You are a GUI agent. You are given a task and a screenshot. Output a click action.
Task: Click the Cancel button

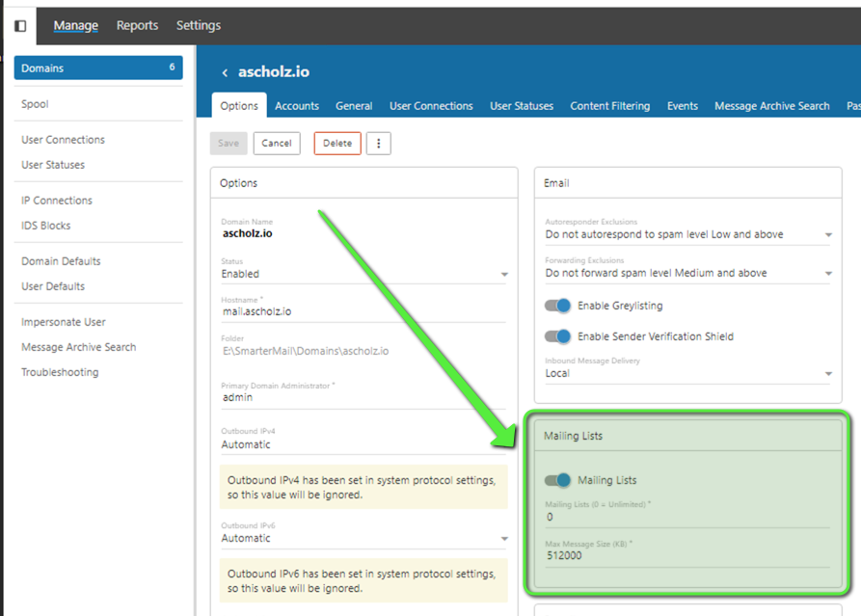point(277,144)
